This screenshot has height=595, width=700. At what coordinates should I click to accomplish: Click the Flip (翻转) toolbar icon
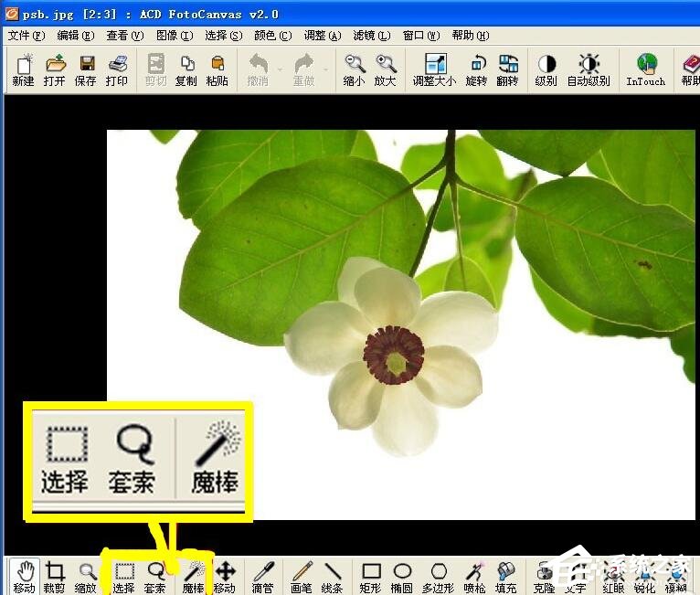click(x=507, y=69)
